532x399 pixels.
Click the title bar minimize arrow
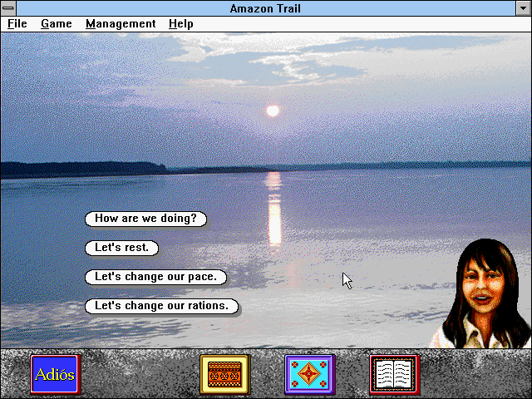[523, 8]
